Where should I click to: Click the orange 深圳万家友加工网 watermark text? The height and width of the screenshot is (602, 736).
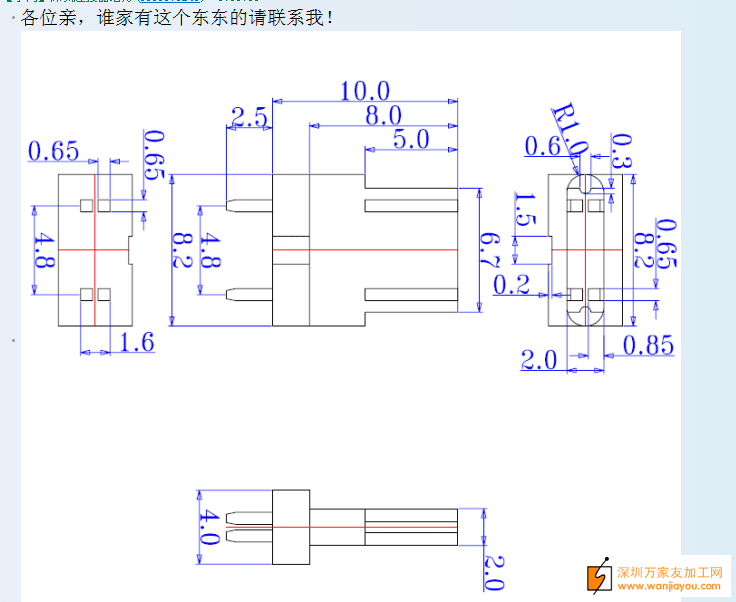669,573
